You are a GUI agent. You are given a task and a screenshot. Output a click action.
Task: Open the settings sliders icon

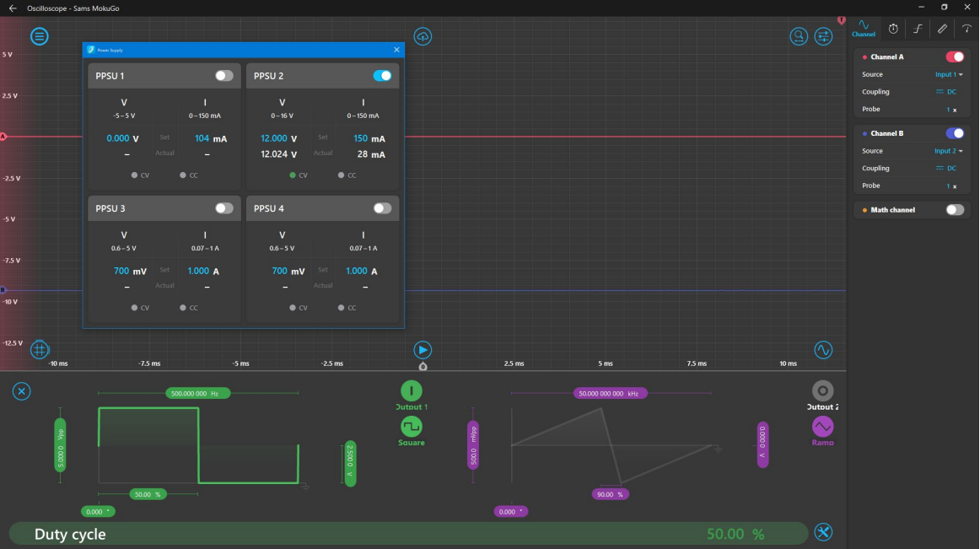coord(823,36)
